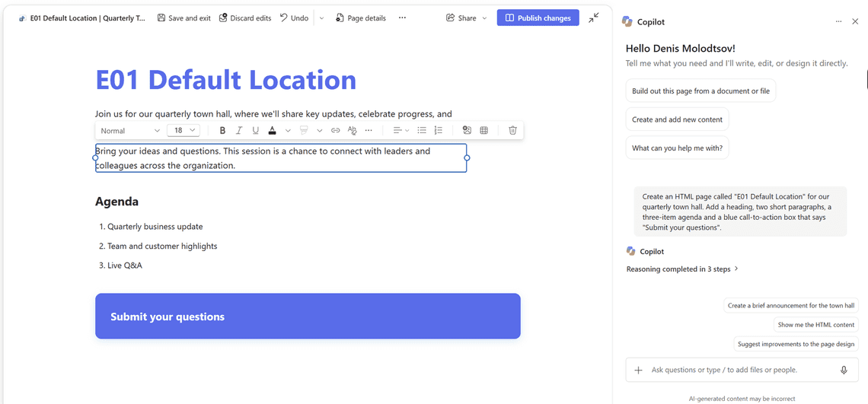Open Page details
The height and width of the screenshot is (404, 868).
point(360,17)
